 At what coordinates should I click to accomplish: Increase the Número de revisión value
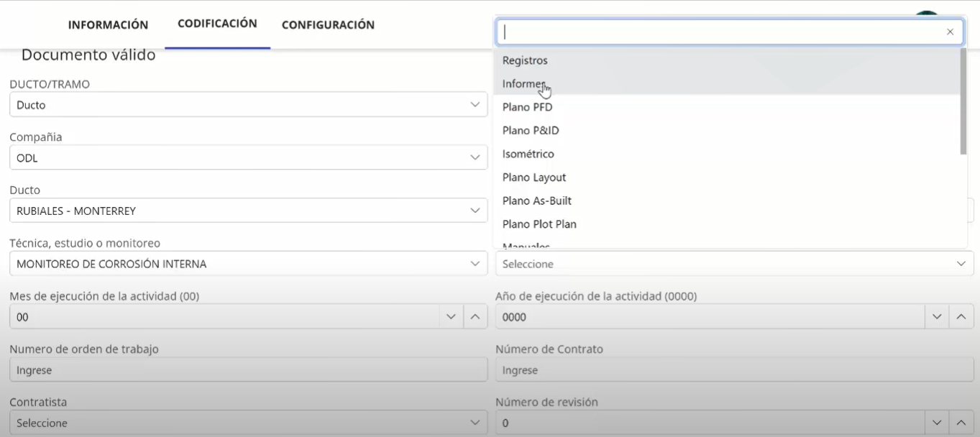pos(961,423)
